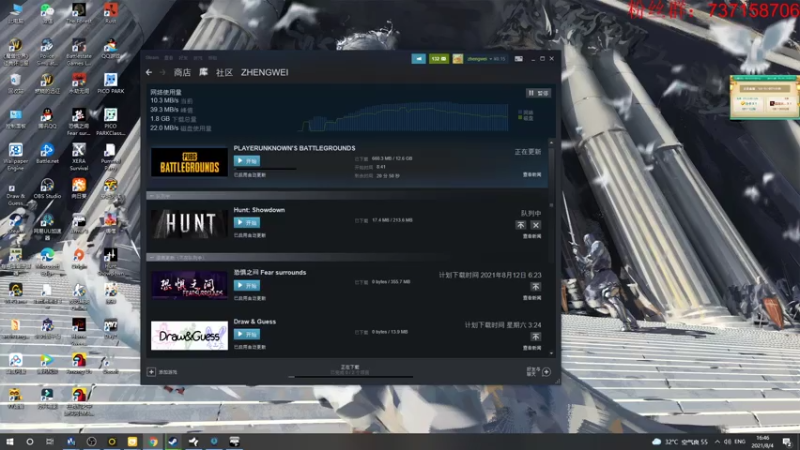Open the 社区 community tab
This screenshot has width=800, height=450.
click(224, 72)
